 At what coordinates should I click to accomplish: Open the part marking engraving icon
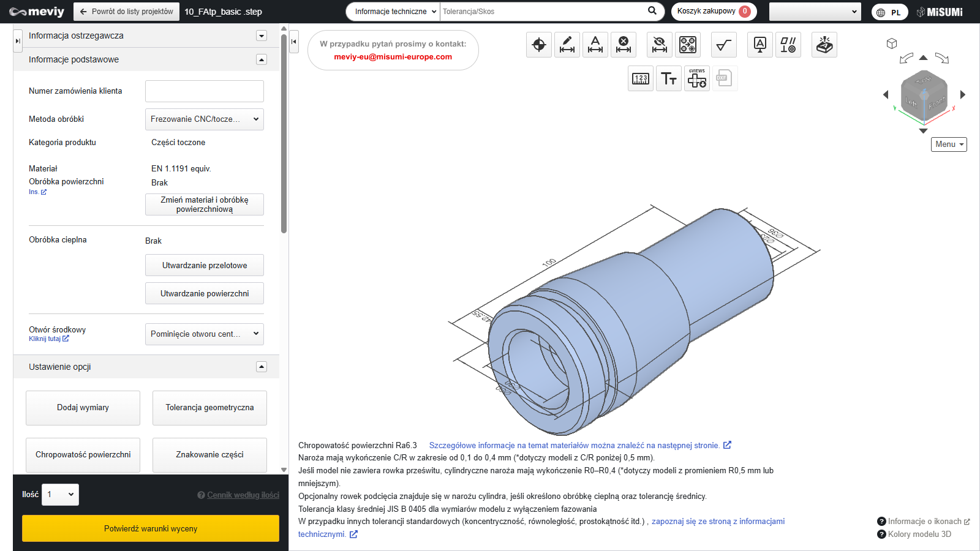tap(824, 45)
